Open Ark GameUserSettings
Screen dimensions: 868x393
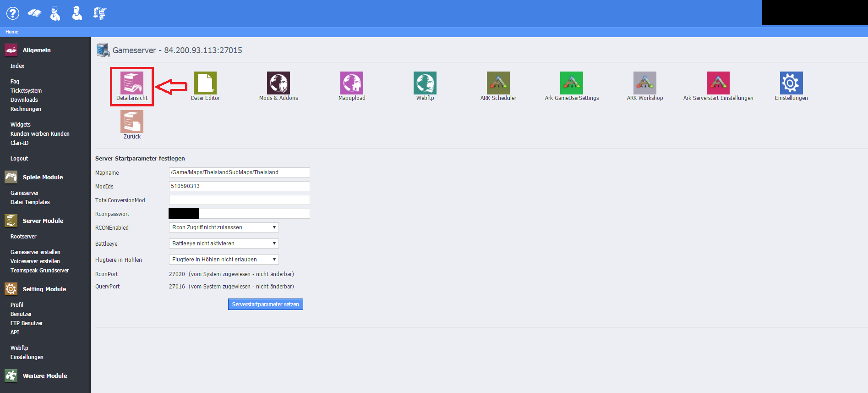572,83
